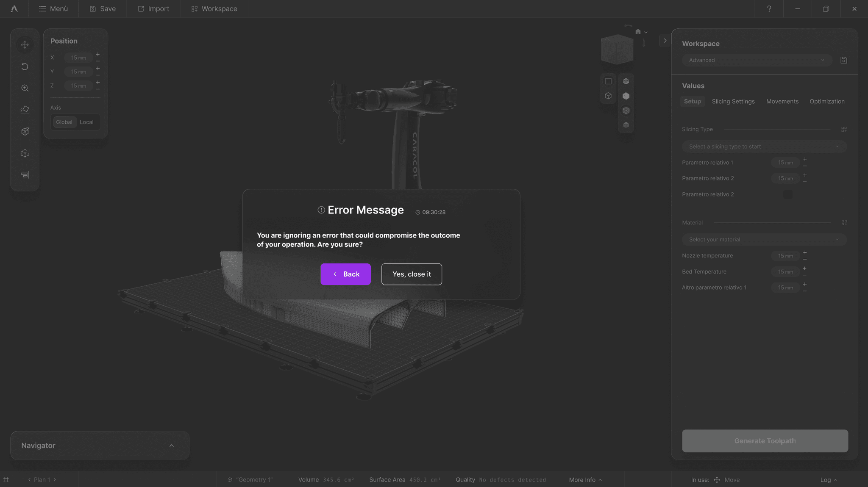The width and height of the screenshot is (868, 487).
Task: Increase X position with plus stepper
Action: click(x=98, y=54)
